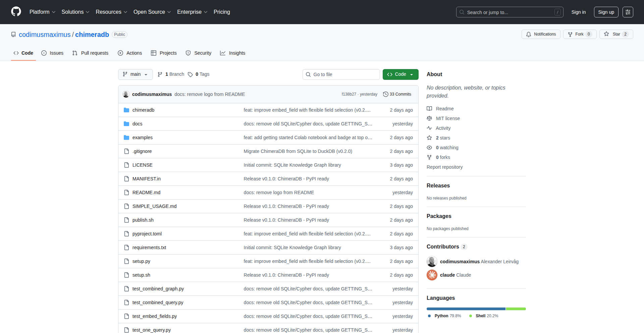Click the Python portion of the language bar

click(x=466, y=309)
